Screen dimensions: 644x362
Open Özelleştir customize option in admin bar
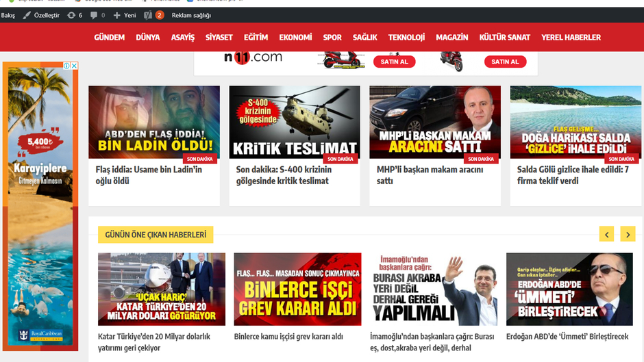pyautogui.click(x=41, y=15)
